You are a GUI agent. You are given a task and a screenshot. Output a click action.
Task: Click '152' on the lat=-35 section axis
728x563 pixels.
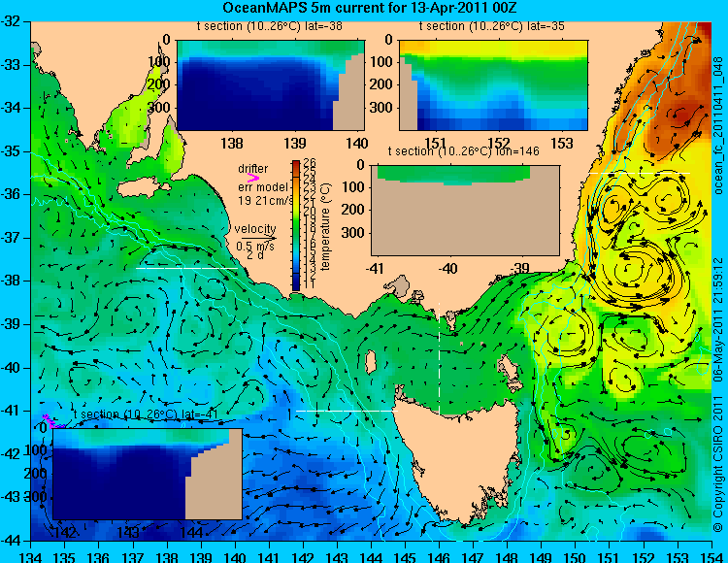[x=499, y=144]
